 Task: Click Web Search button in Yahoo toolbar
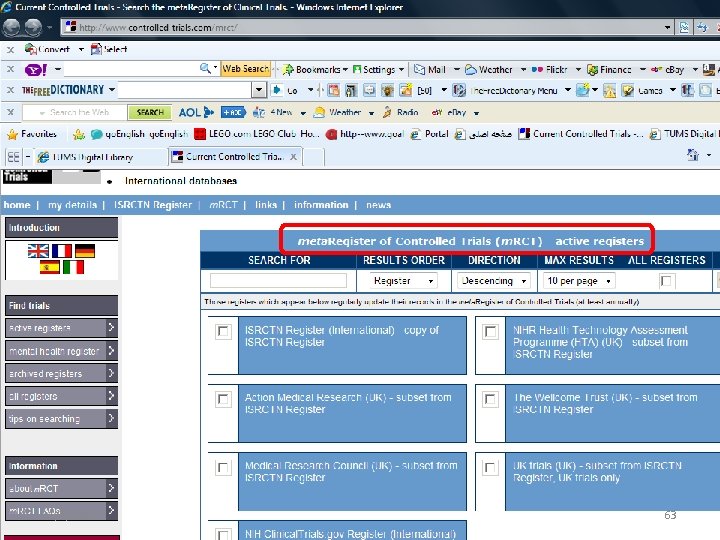246,69
